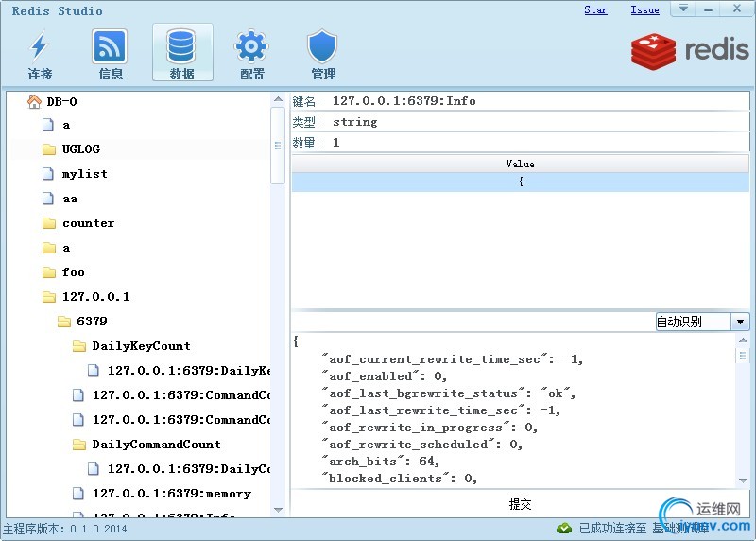The height and width of the screenshot is (541, 756).
Task: Click the "arch_bits": 64 line
Action: click(381, 462)
